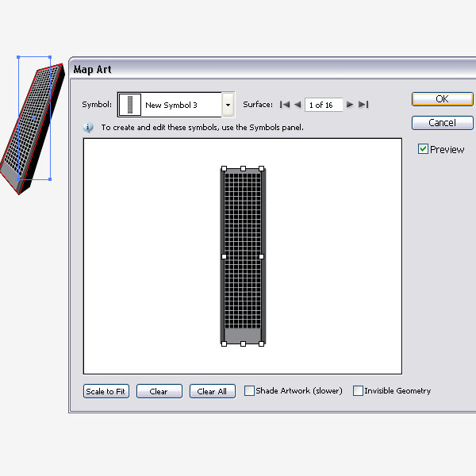Click the 'New Symbol 3' symbol name

(171, 105)
